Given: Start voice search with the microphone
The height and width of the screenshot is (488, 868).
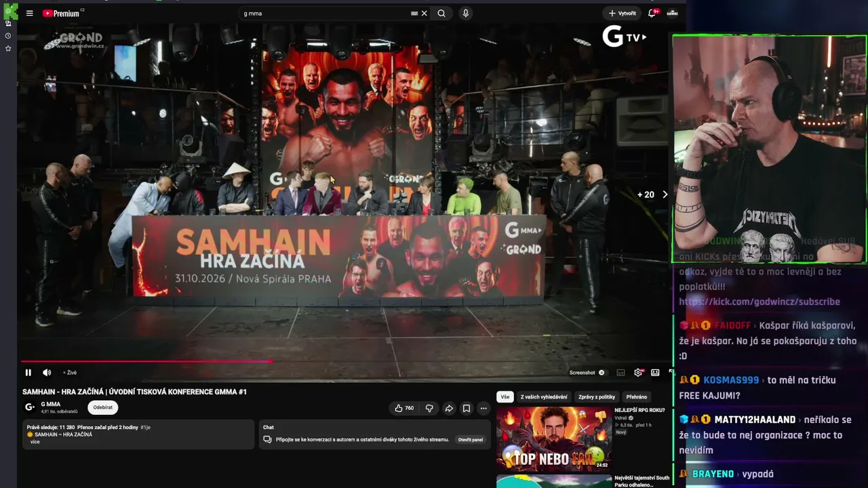Looking at the screenshot, I should pos(465,14).
